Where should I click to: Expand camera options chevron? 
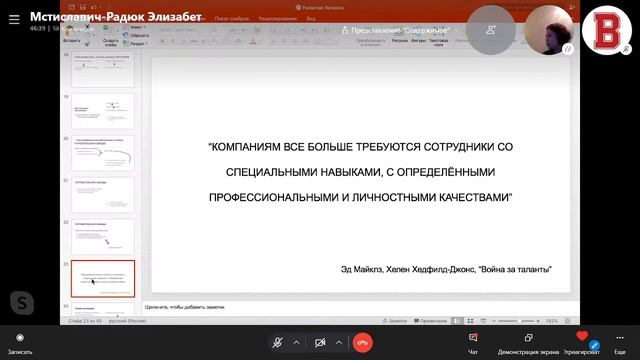[339, 342]
